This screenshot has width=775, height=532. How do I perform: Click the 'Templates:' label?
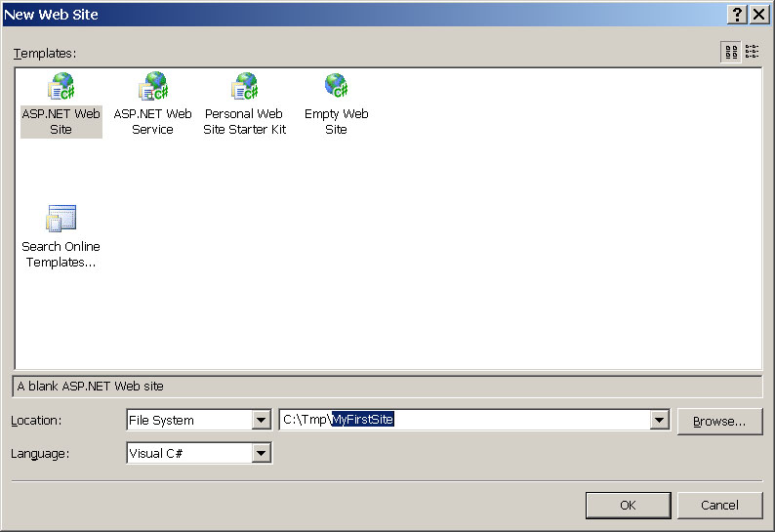[x=45, y=54]
